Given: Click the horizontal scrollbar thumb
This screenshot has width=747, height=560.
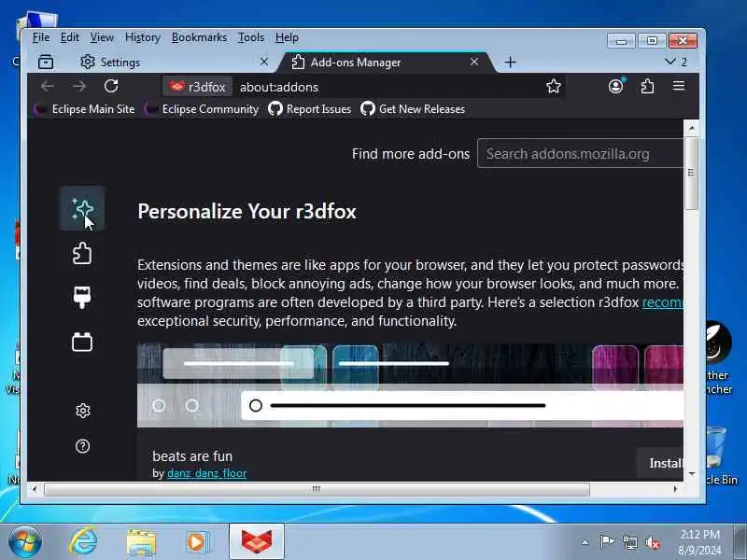Looking at the screenshot, I should coord(317,489).
